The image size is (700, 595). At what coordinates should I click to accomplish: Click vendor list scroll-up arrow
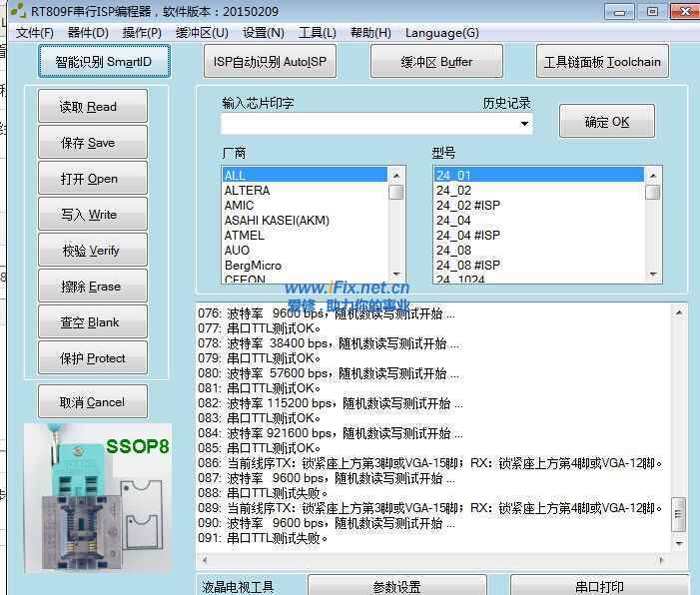[x=396, y=176]
